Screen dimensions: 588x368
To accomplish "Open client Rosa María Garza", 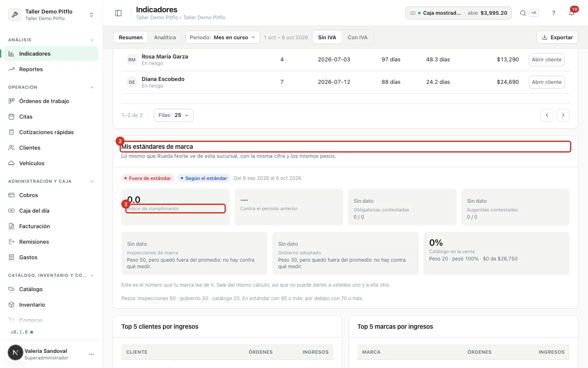I will tap(547, 60).
